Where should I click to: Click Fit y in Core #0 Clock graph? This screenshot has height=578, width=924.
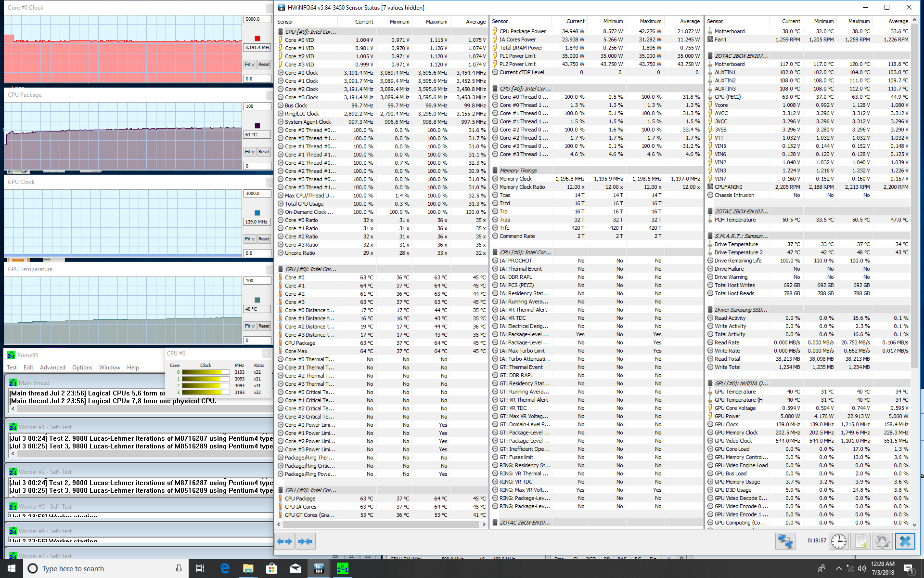tap(249, 65)
